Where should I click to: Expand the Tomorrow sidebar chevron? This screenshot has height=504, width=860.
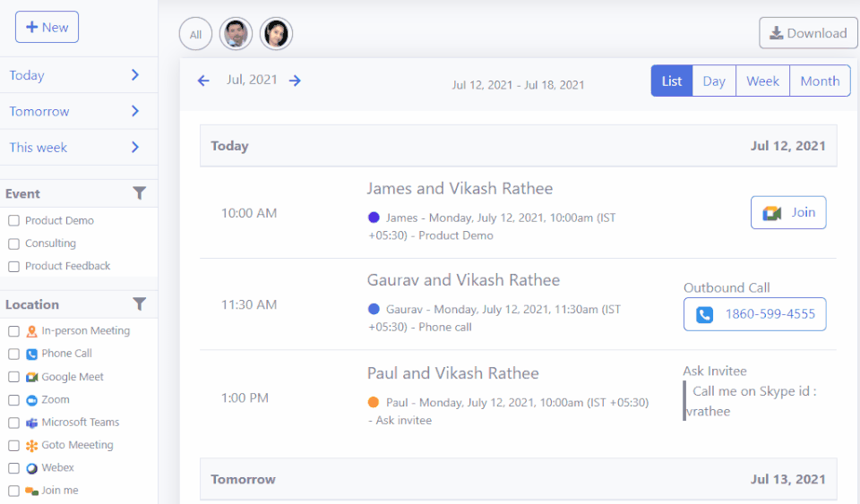point(135,111)
